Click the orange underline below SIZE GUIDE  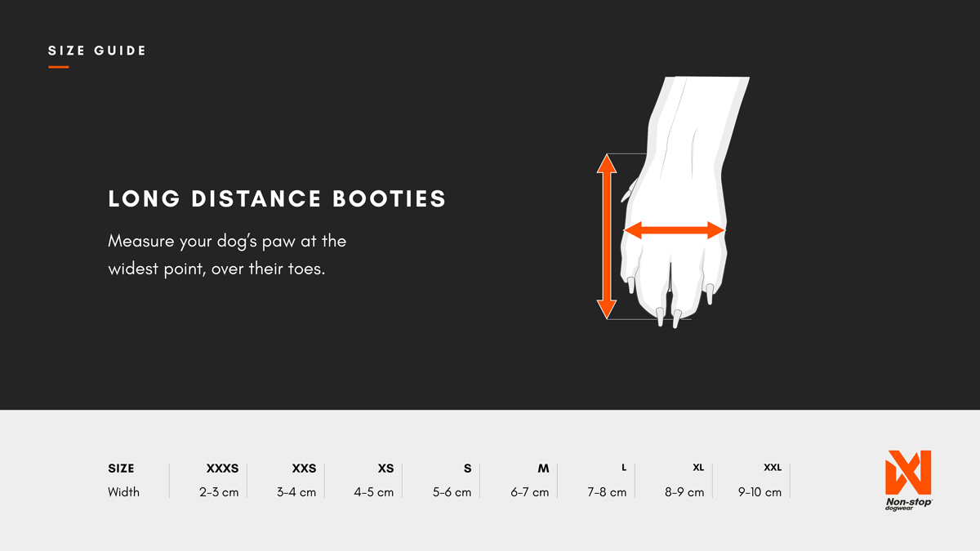[58, 67]
